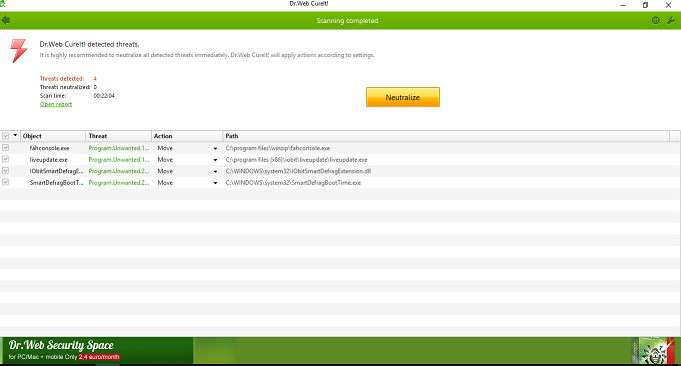Open the action dropdown for fahconsole.exe
Screen dimensions: 681x366
pos(215,148)
